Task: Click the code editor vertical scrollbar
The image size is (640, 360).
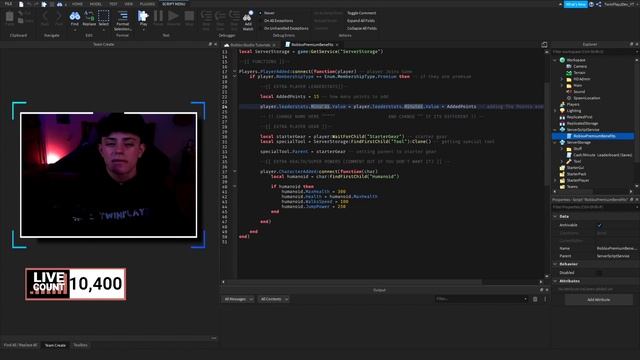Action: click(547, 133)
